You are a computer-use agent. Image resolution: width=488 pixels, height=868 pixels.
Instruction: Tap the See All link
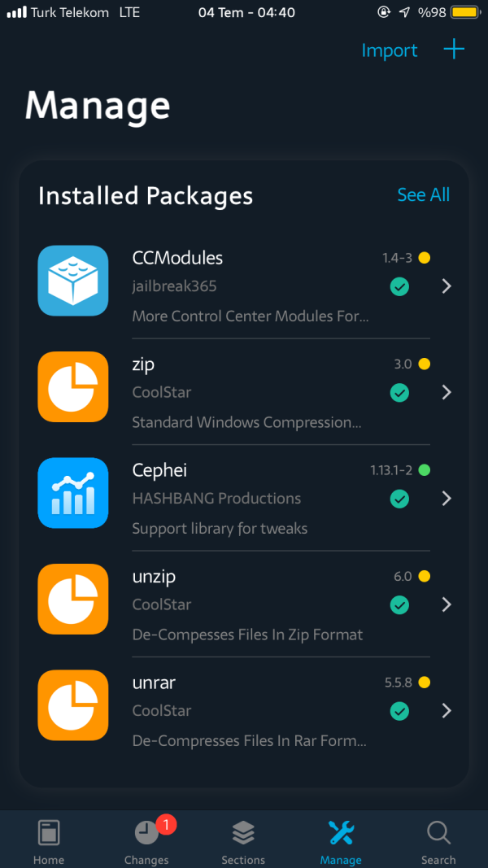point(423,195)
